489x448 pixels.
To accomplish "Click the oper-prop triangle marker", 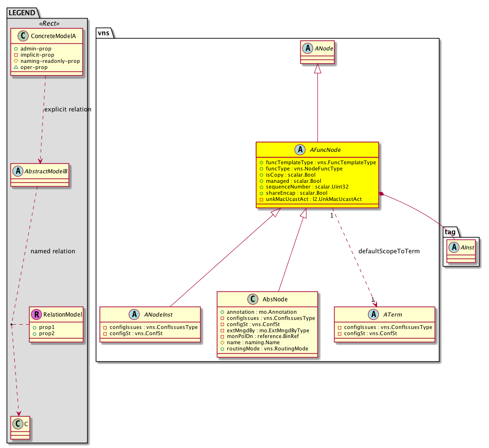I will click(x=16, y=67).
